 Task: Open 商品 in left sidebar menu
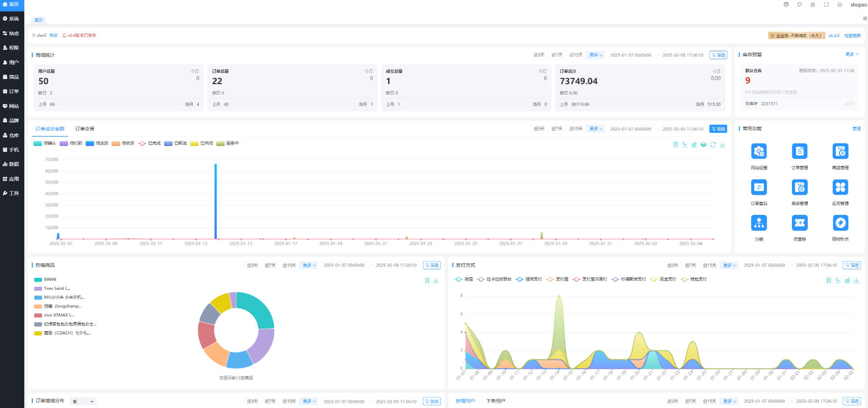point(12,77)
